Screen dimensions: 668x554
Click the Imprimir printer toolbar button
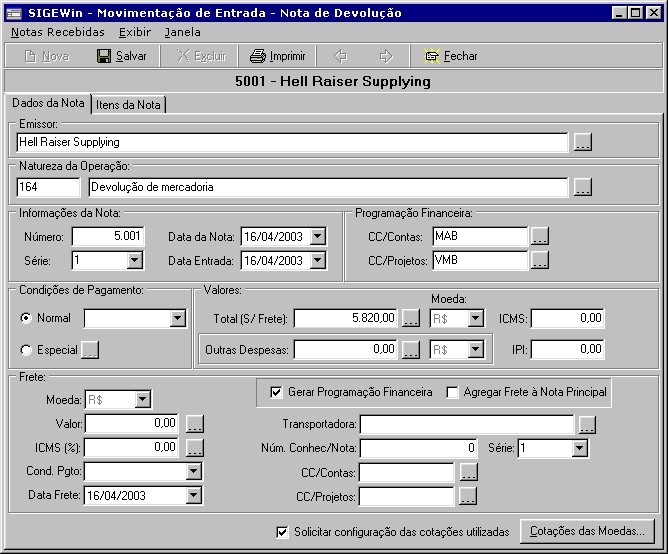tap(277, 56)
